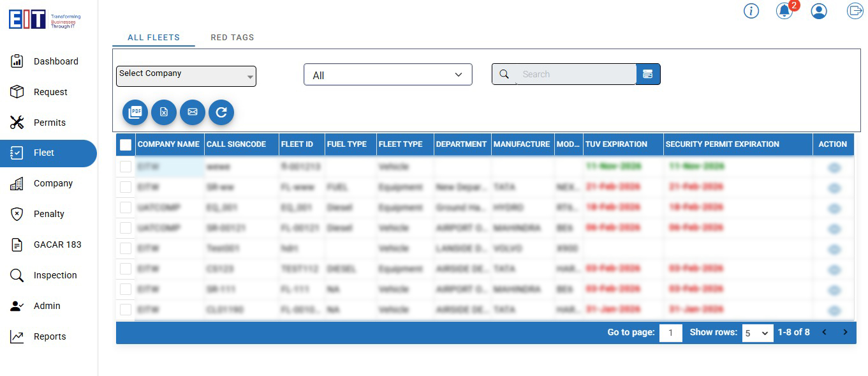Go to the next page arrow

pyautogui.click(x=845, y=332)
